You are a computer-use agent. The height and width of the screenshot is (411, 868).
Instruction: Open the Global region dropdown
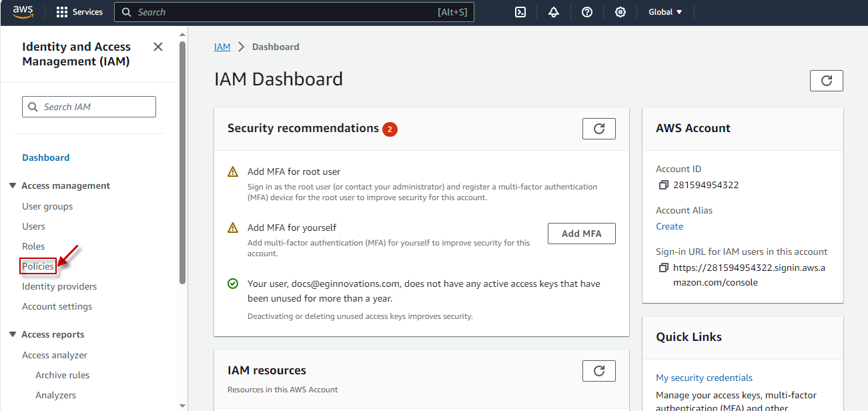665,12
